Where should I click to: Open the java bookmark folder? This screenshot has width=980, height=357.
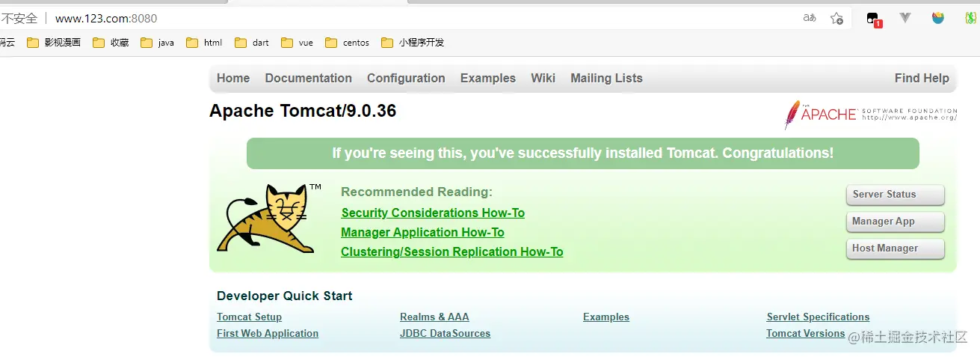[157, 43]
